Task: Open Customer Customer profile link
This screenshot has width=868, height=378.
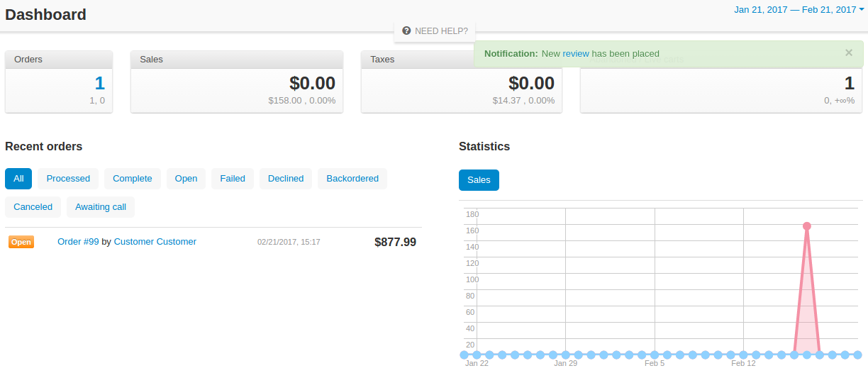Action: (155, 242)
